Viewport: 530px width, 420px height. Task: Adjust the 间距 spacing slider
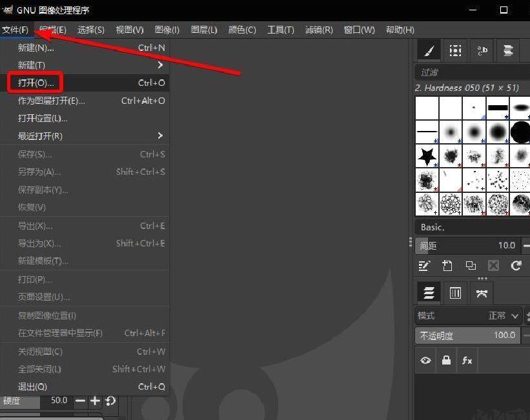point(468,246)
